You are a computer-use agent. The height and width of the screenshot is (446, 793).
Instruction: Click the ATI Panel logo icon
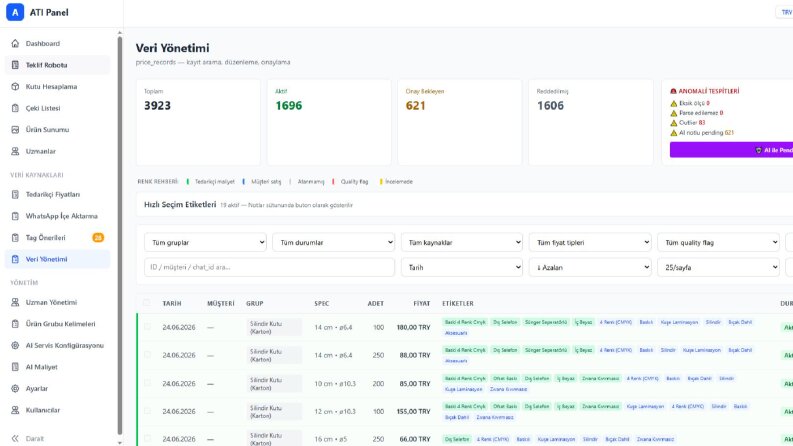point(15,12)
